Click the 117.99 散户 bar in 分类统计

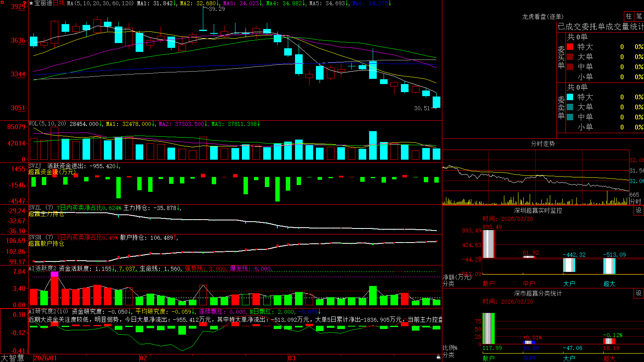click(489, 329)
